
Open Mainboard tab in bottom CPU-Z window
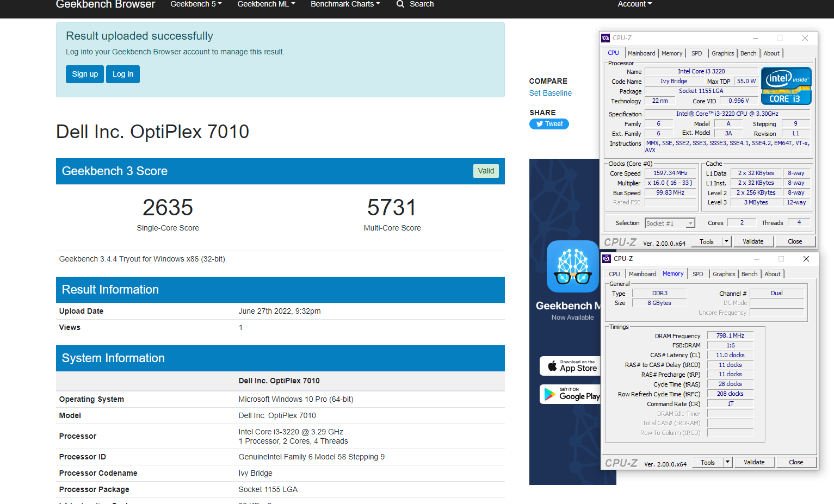point(643,274)
